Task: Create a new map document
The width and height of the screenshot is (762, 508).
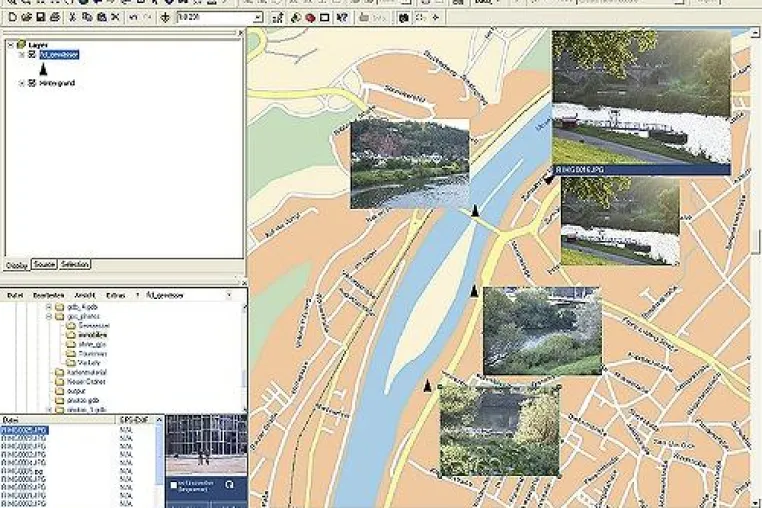Action: (x=13, y=18)
